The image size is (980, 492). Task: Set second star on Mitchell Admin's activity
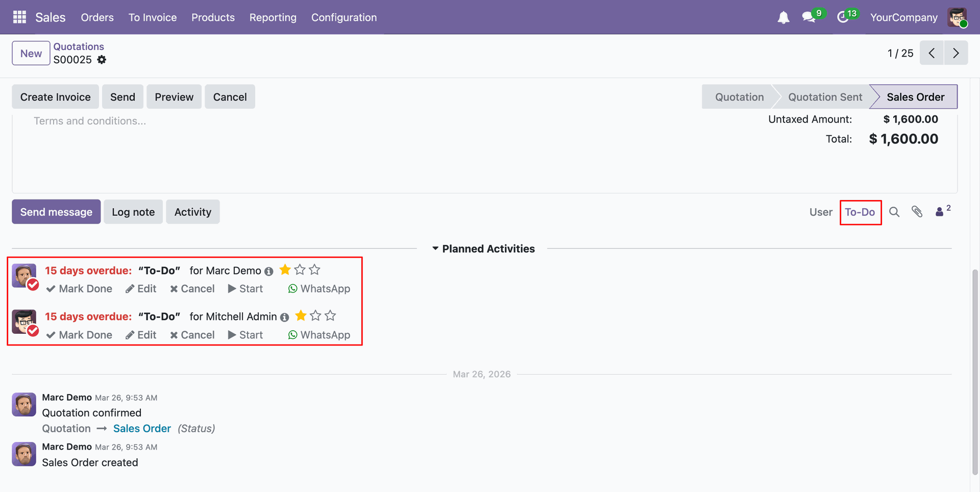(316, 315)
